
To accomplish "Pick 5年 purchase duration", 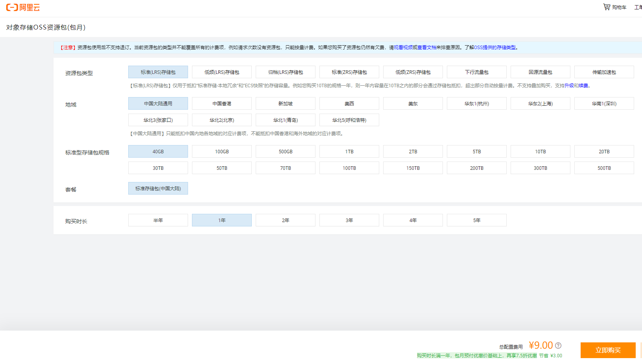I will (477, 220).
